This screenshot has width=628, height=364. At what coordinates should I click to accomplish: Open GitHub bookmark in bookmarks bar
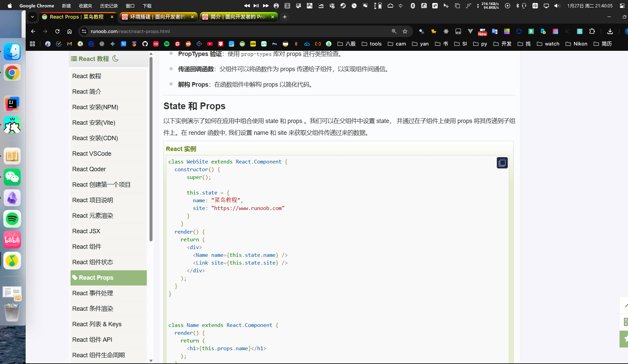[145, 44]
